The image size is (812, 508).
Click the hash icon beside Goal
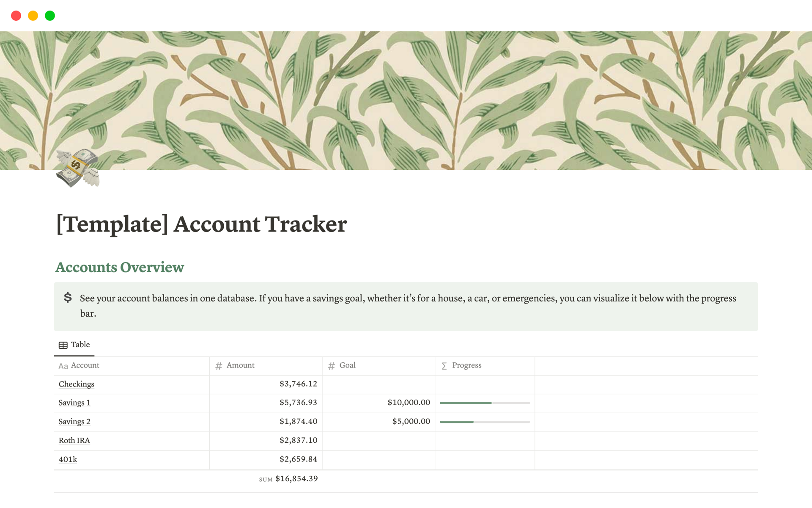[332, 366]
